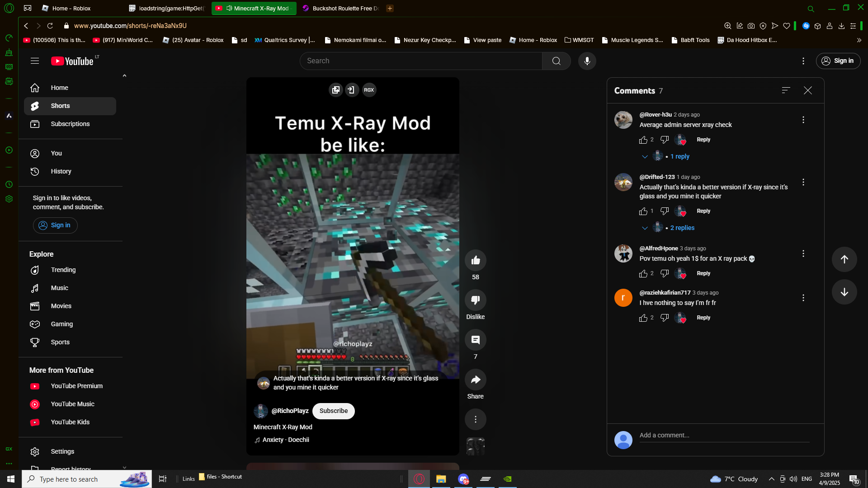Subscribe to @RichoPlayz

(x=334, y=411)
